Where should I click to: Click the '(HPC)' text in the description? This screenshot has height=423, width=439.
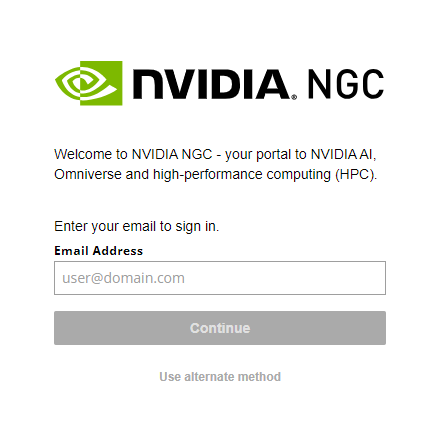pos(356,175)
